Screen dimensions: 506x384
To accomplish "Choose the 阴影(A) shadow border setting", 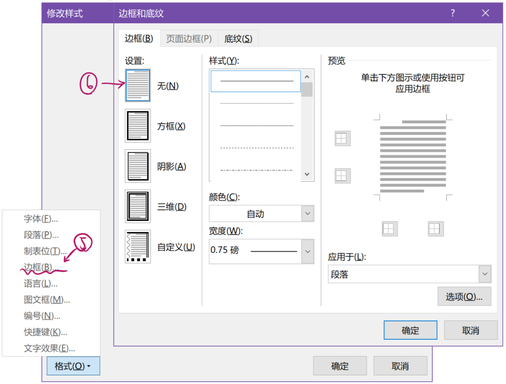I will [138, 166].
